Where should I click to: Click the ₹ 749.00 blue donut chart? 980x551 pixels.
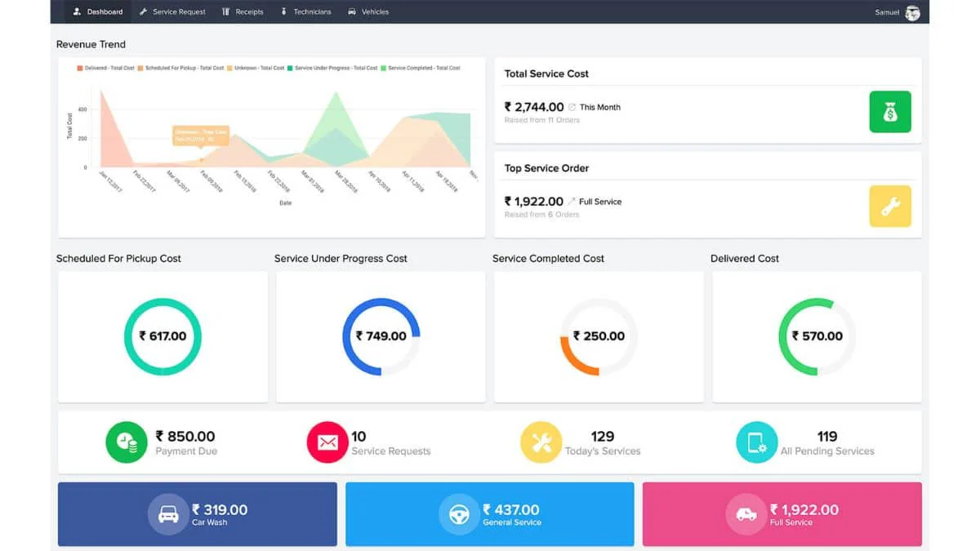tap(381, 336)
